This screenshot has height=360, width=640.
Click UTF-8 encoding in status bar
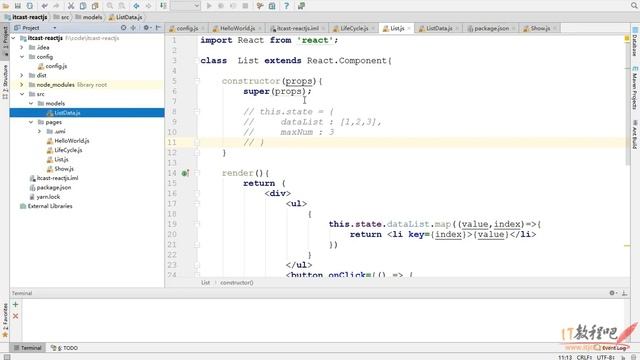click(606, 357)
